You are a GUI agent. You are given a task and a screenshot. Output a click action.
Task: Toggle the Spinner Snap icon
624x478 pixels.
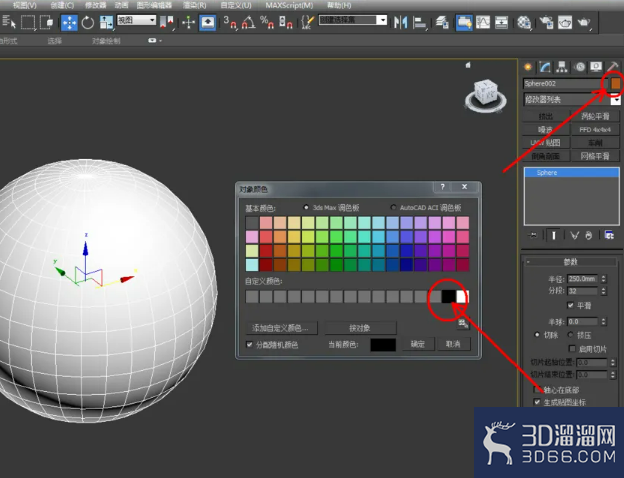click(x=285, y=22)
